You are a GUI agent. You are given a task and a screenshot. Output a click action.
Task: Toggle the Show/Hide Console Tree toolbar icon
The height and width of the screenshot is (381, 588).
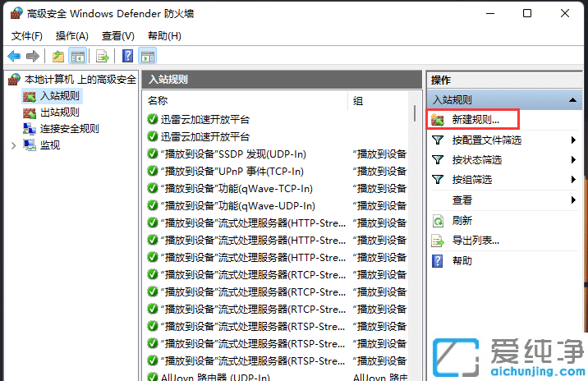click(x=78, y=57)
